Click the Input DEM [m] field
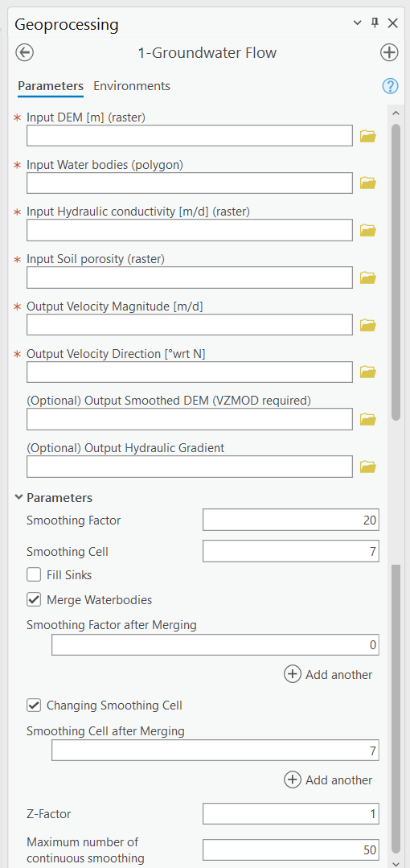The width and height of the screenshot is (410, 868). click(189, 136)
